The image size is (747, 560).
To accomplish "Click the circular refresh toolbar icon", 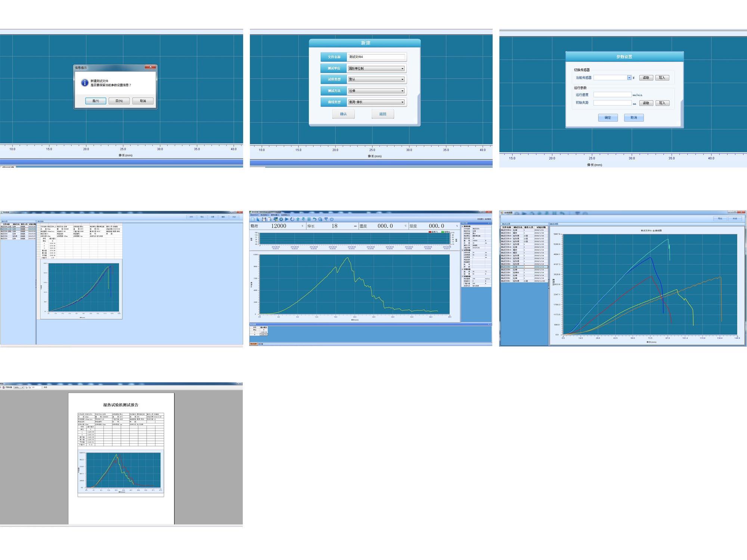I will coord(292,219).
